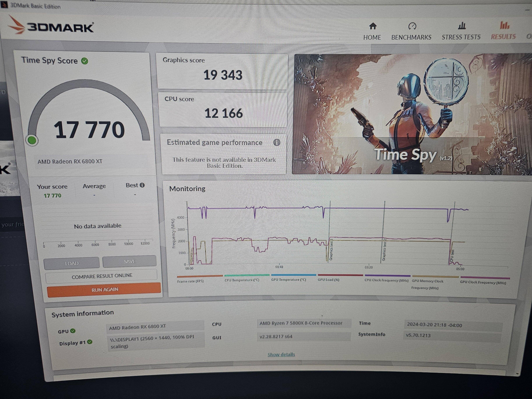Open Benchmarks via the gauge icon

point(412,26)
